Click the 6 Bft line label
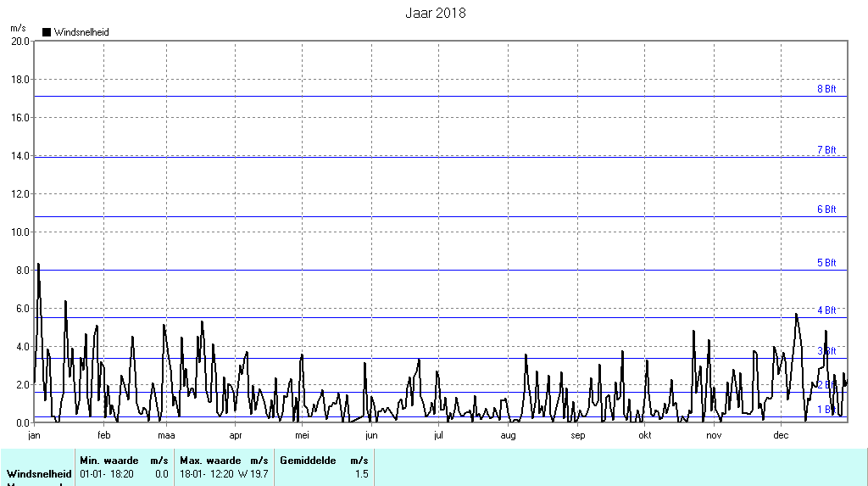Viewport: 868px width, 486px height. [x=826, y=209]
